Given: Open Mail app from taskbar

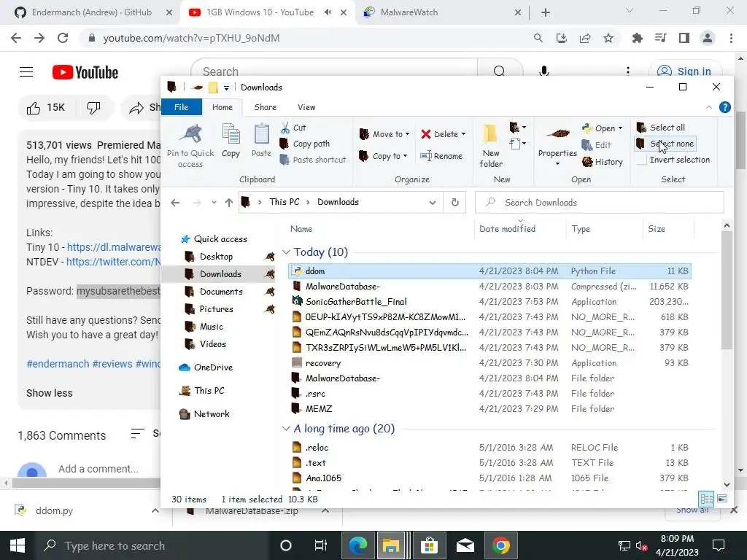Looking at the screenshot, I should [465, 545].
